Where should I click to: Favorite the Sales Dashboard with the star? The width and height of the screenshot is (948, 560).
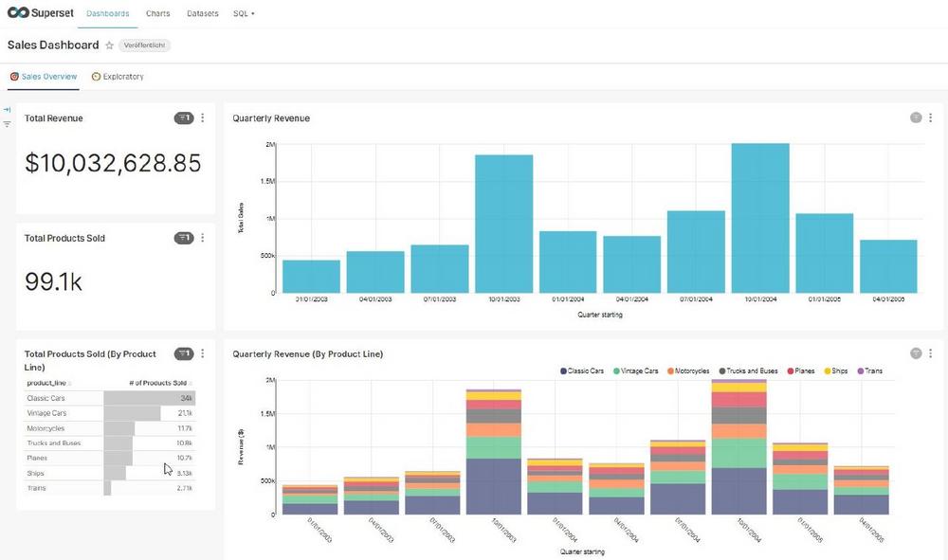[110, 45]
